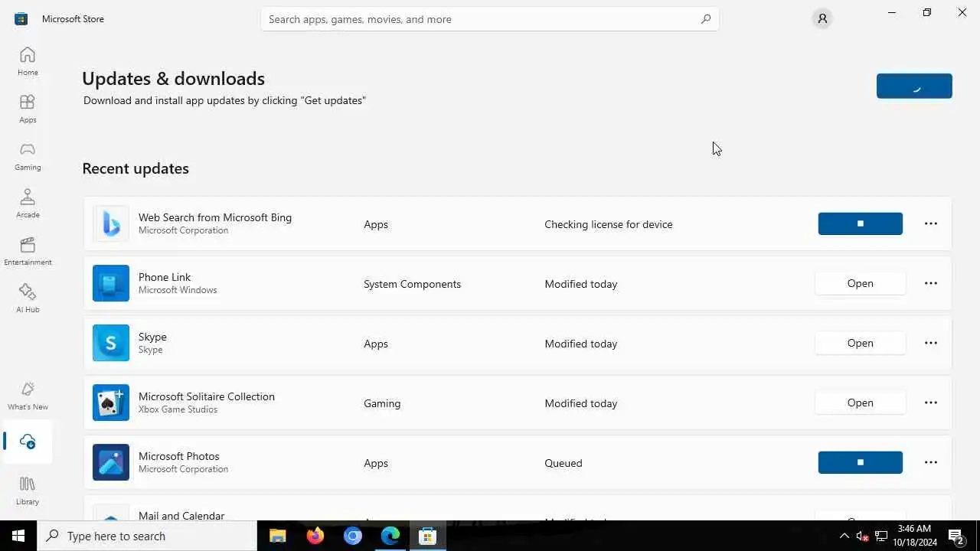The width and height of the screenshot is (980, 551).
Task: Open the Entertainment section in the sidebar
Action: tap(28, 251)
